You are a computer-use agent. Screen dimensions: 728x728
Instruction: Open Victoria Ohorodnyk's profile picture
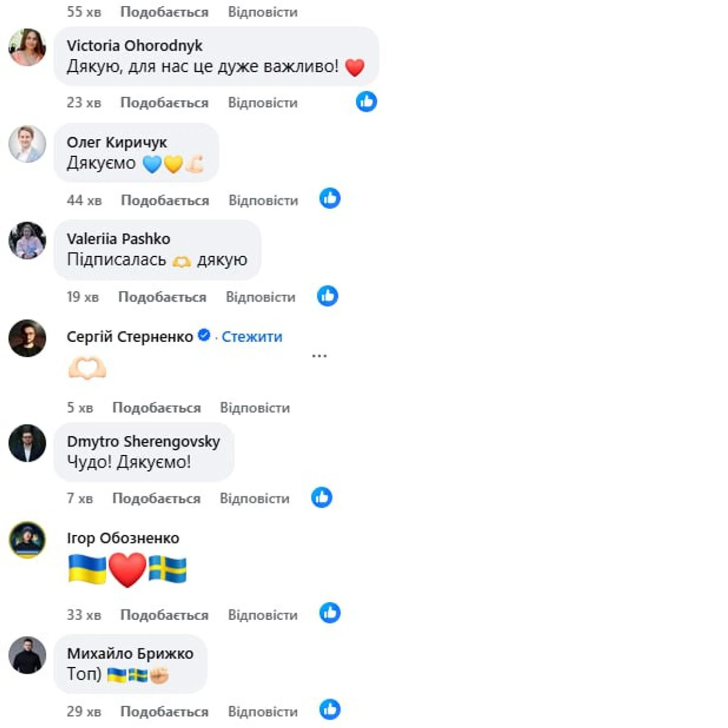[27, 47]
